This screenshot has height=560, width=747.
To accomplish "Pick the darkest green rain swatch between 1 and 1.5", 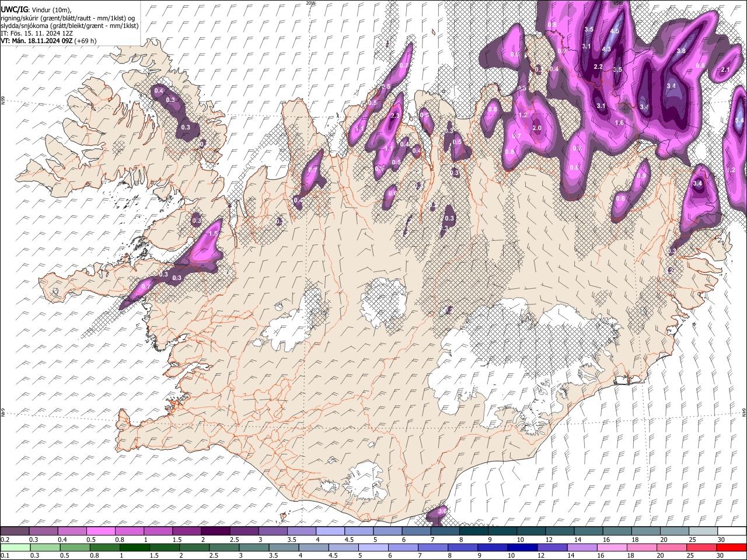I will coord(135,547).
